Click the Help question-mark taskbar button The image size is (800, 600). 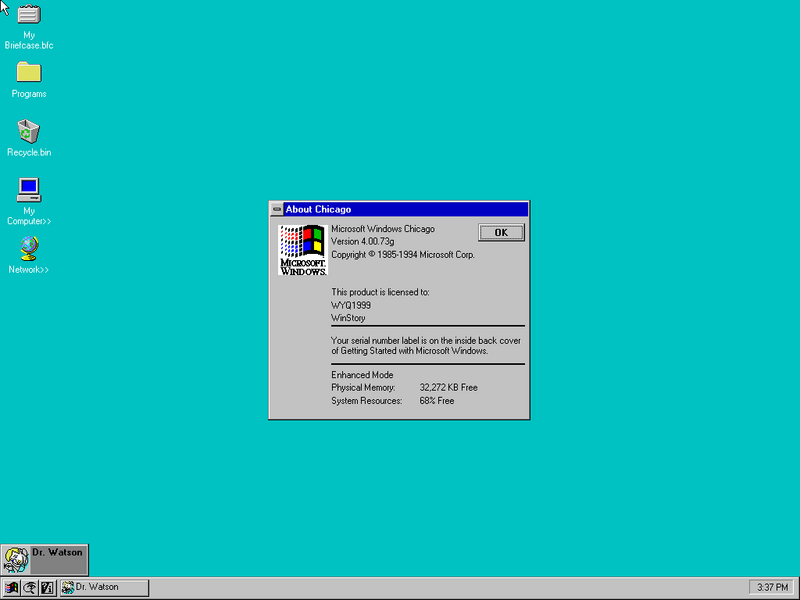pos(47,588)
